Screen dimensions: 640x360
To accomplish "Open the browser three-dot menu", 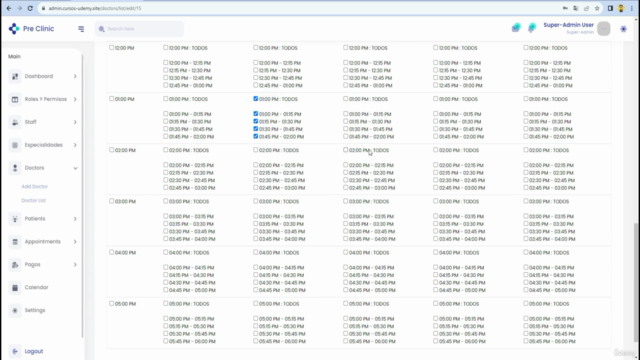I will (x=632, y=8).
